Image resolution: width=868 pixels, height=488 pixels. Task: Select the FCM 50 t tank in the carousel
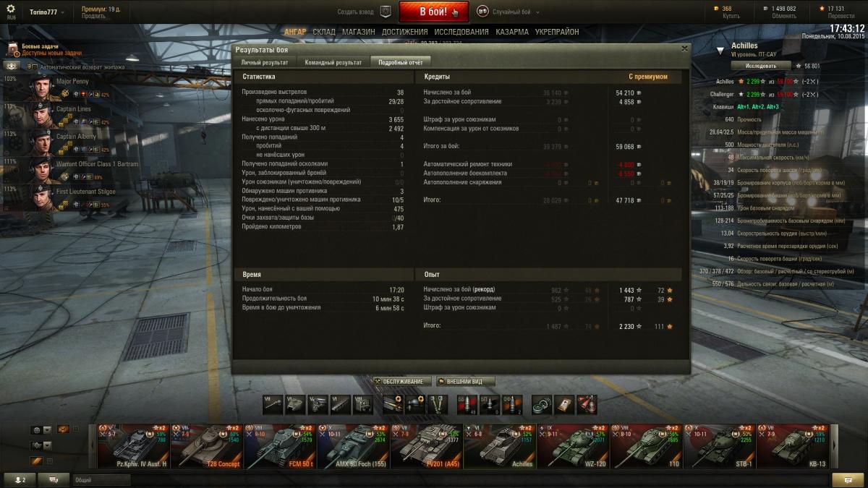click(281, 446)
